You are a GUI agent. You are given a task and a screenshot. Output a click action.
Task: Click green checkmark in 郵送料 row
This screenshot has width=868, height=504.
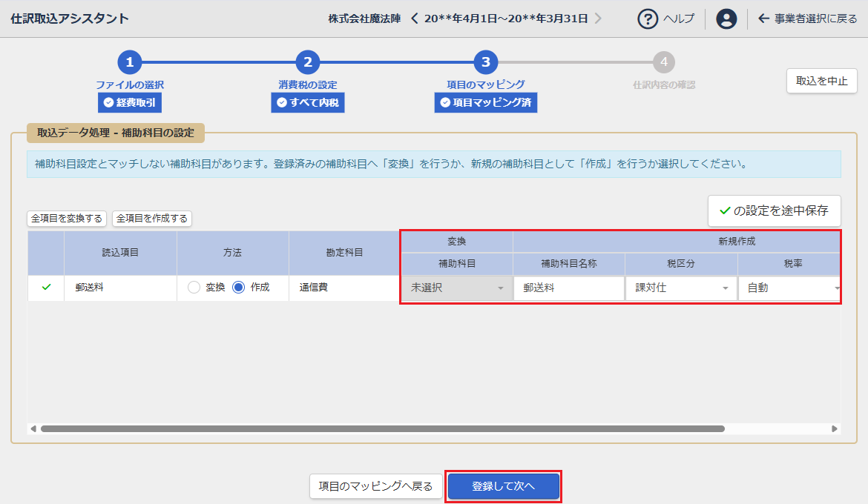pos(46,288)
